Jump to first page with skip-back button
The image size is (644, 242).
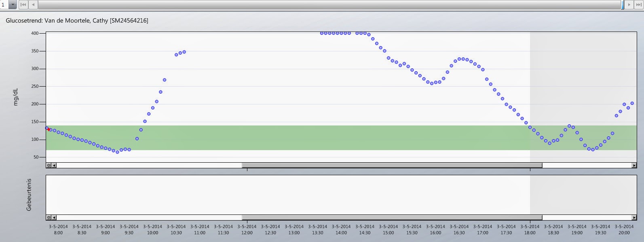click(23, 5)
